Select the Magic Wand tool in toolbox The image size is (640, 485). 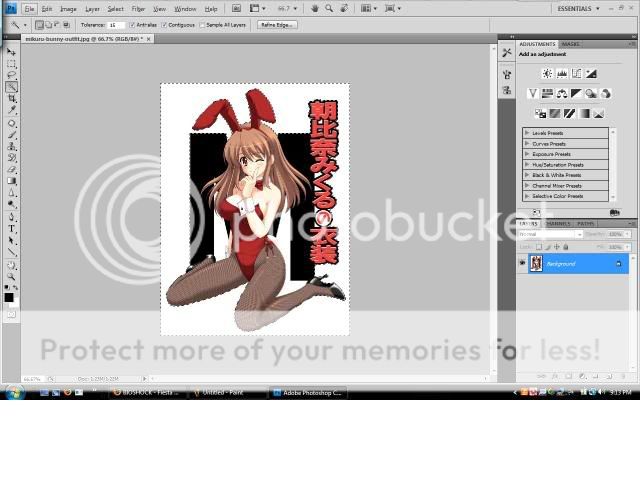[11, 87]
